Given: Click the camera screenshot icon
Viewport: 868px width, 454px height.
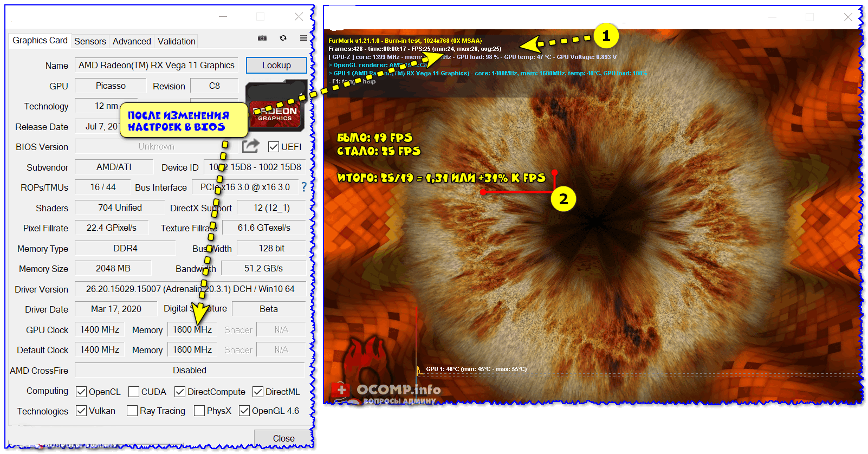Looking at the screenshot, I should tap(262, 38).
